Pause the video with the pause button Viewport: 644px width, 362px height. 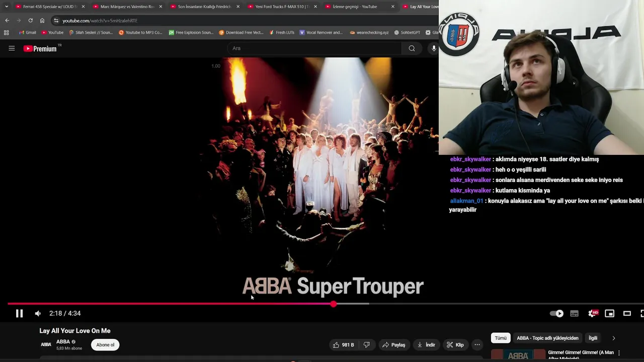click(x=19, y=313)
